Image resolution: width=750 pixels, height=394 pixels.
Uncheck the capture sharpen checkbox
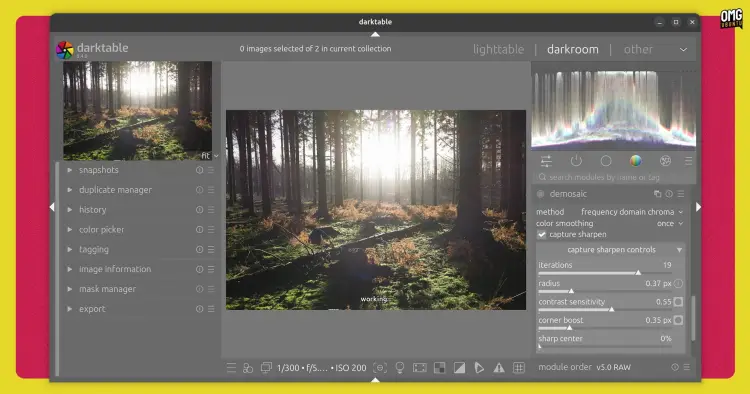541,235
